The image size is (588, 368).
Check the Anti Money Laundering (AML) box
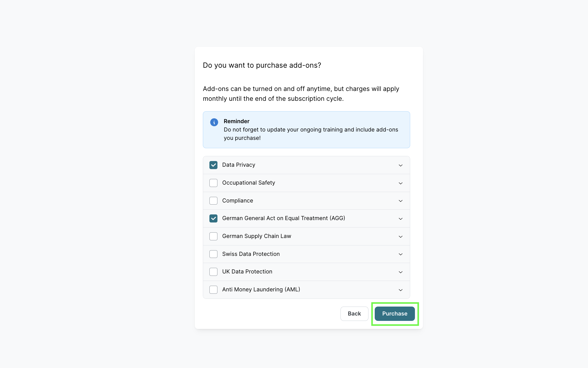point(213,290)
